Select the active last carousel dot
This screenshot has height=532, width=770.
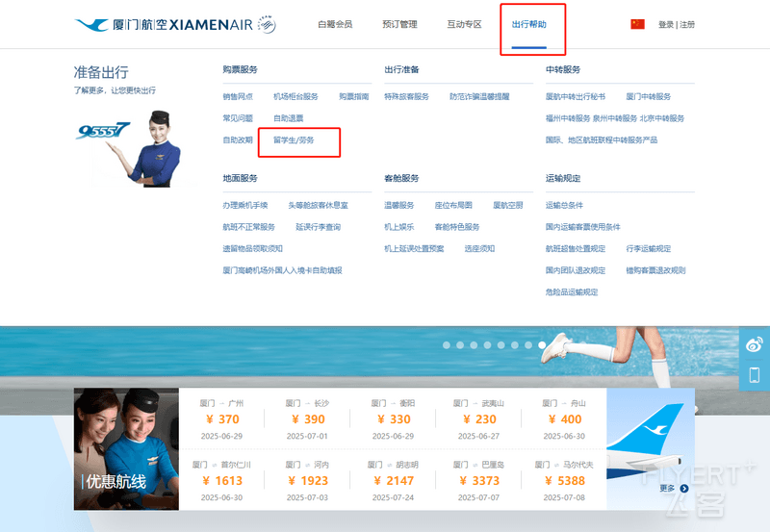coord(542,345)
